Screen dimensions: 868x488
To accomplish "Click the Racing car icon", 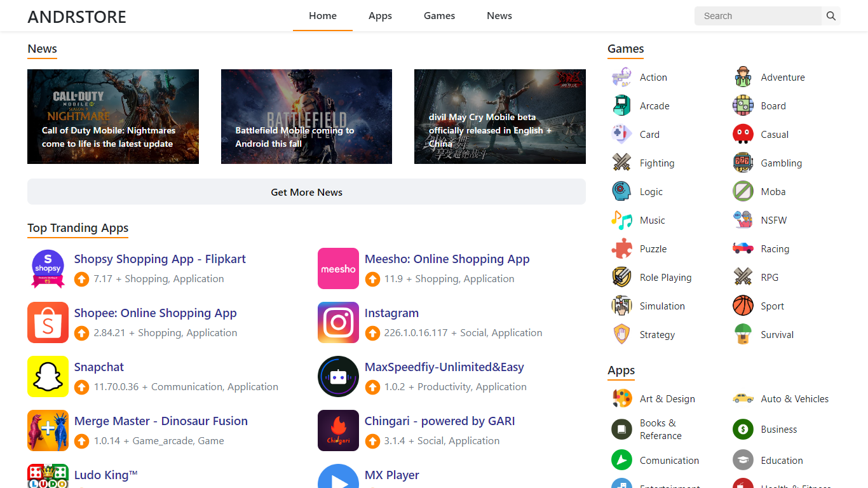I will [743, 248].
